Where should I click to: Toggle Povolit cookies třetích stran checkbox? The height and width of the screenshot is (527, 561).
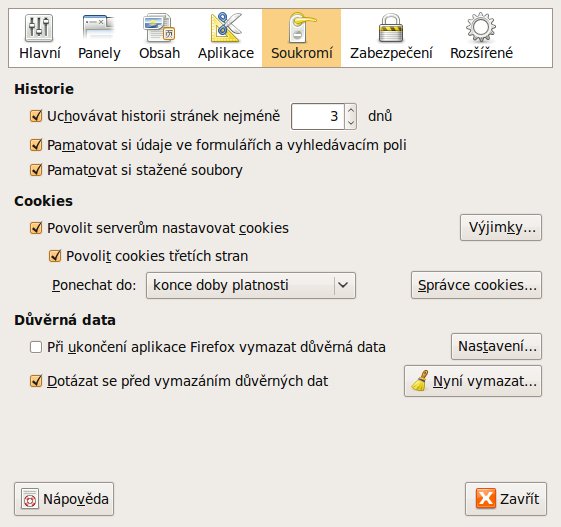point(55,256)
